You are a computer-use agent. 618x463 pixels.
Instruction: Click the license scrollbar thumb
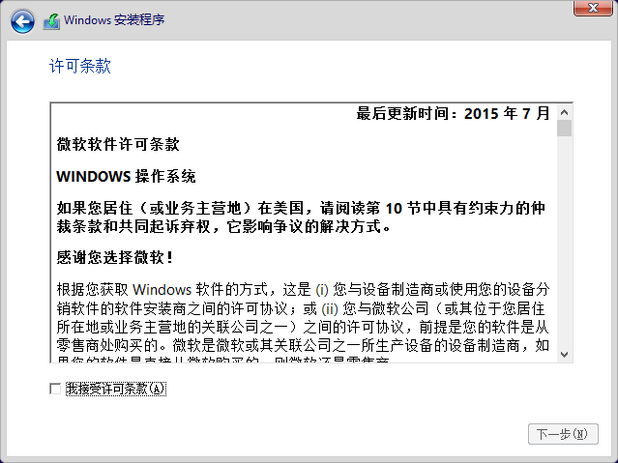(564, 128)
